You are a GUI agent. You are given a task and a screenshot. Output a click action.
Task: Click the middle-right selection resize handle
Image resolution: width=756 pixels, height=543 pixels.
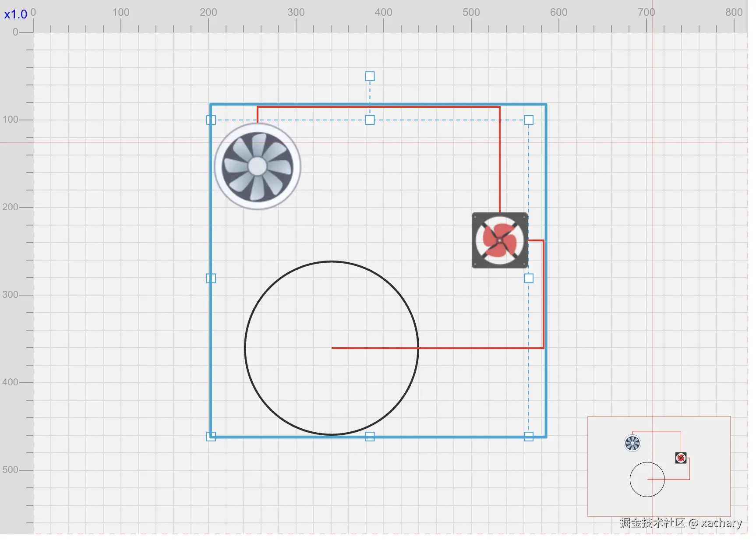tap(529, 278)
